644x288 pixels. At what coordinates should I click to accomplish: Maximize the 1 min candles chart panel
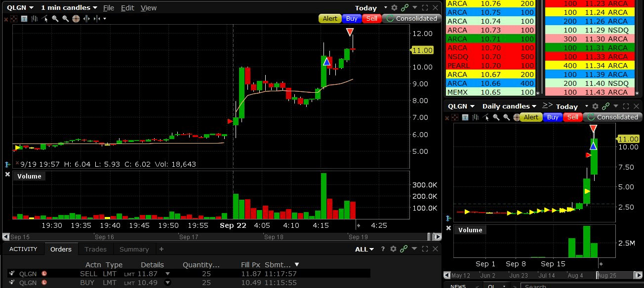click(425, 8)
